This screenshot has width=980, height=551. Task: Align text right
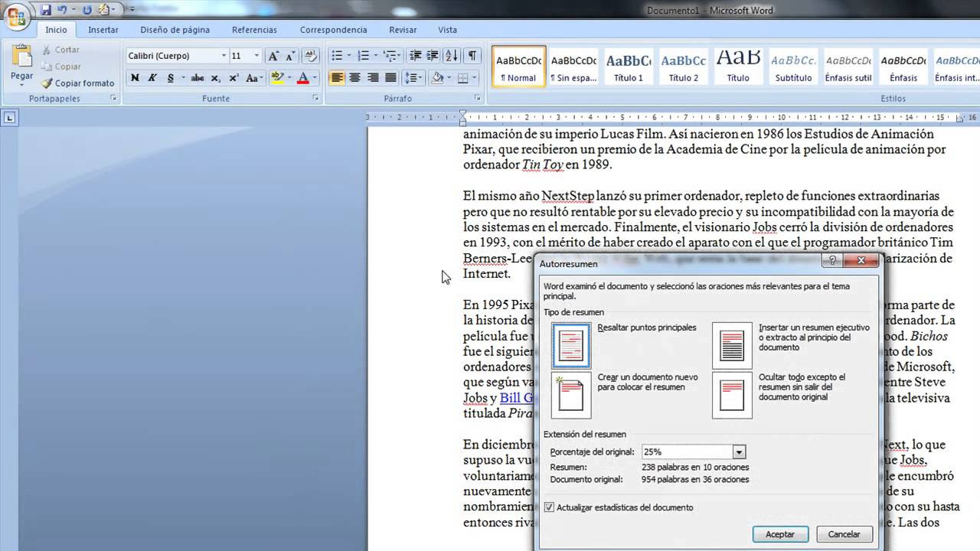click(373, 77)
